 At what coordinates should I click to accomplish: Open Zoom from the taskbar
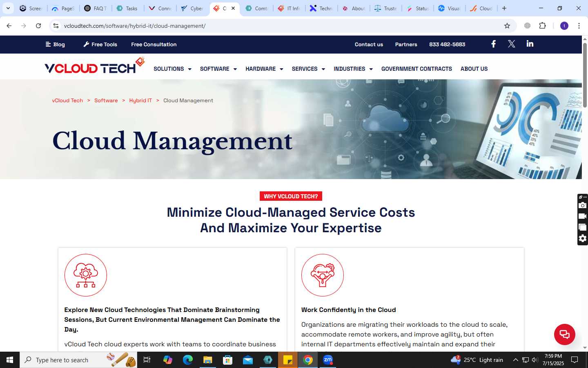pyautogui.click(x=328, y=360)
